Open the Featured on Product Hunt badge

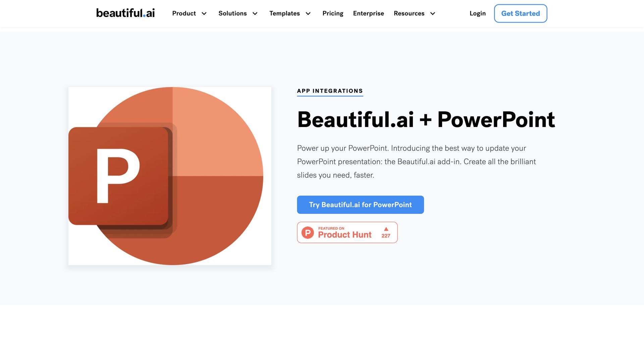(347, 232)
